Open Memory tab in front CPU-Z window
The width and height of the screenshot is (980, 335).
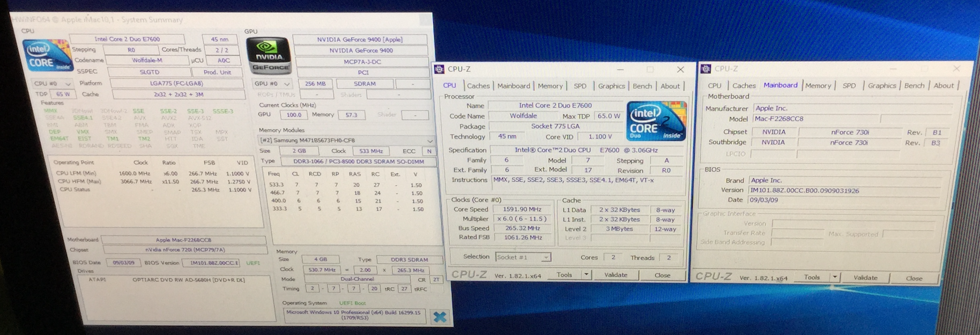coord(550,86)
